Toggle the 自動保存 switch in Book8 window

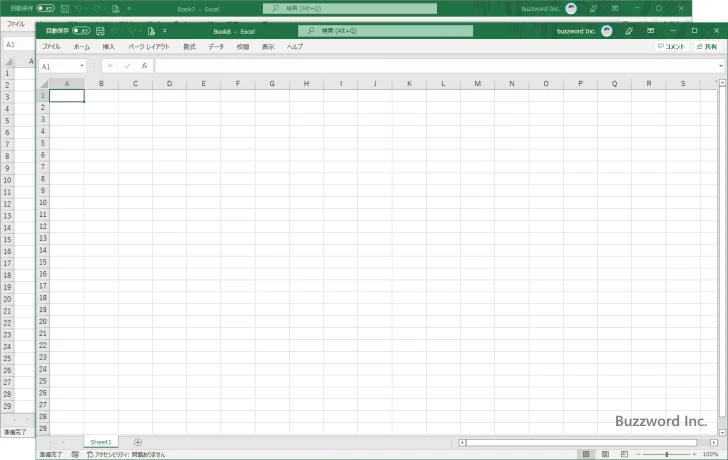click(x=81, y=31)
